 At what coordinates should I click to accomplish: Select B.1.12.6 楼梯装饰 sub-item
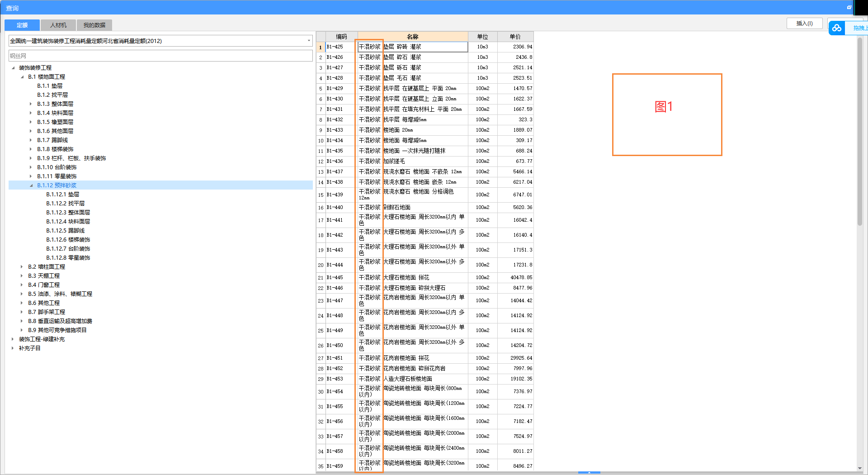(68, 240)
